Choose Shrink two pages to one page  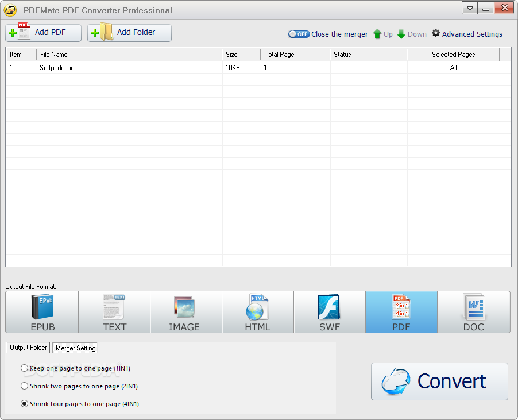tap(79, 386)
